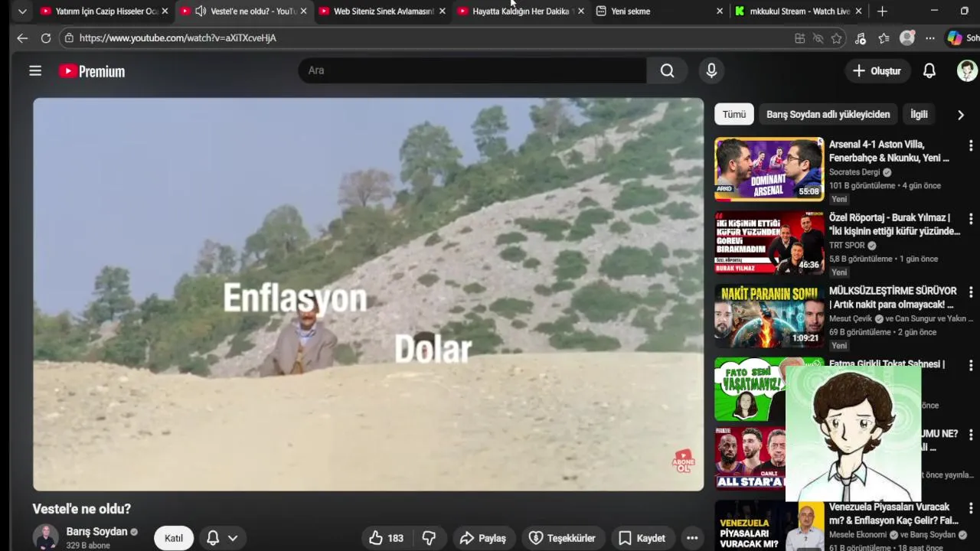Open browser settings and more menu

point(930,38)
